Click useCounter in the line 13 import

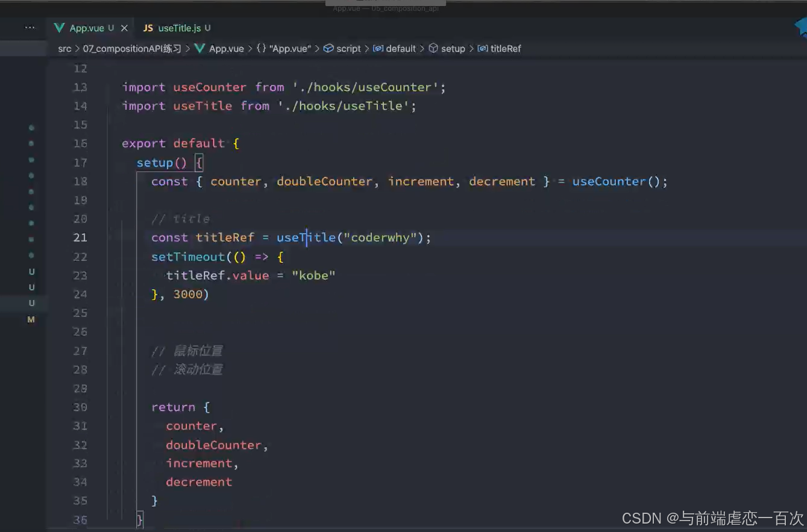click(210, 87)
